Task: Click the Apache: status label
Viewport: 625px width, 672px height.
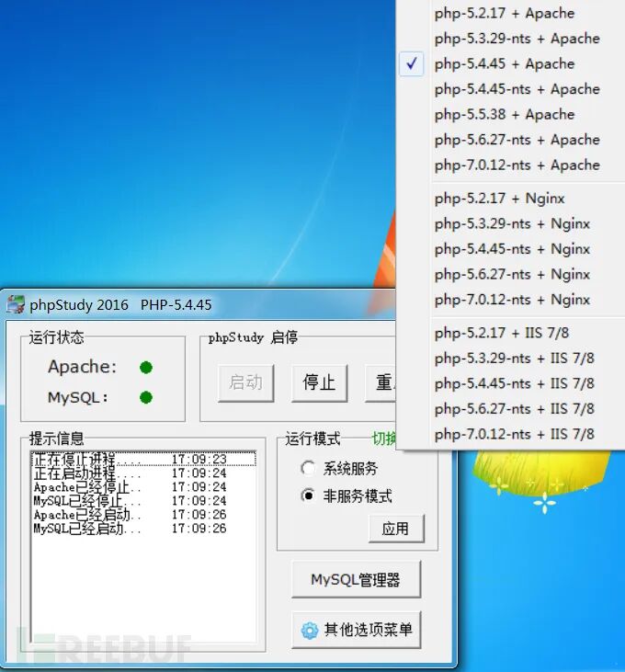Action: (82, 368)
